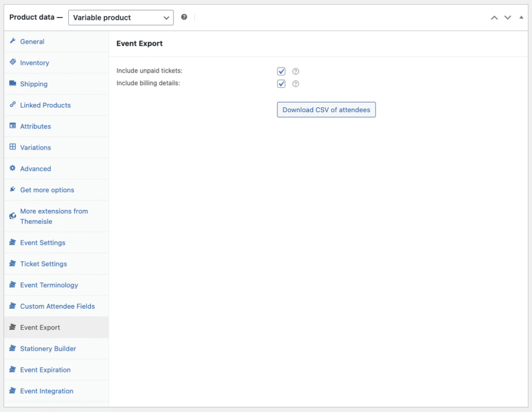Click the gear icon beside Advanced
The width and height of the screenshot is (532, 412).
(x=12, y=168)
